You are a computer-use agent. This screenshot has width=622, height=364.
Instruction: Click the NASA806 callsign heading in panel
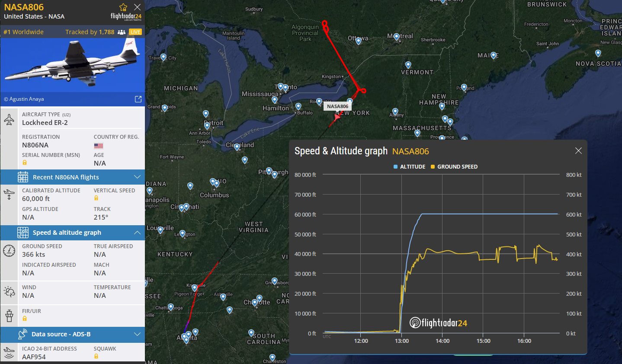pos(24,7)
